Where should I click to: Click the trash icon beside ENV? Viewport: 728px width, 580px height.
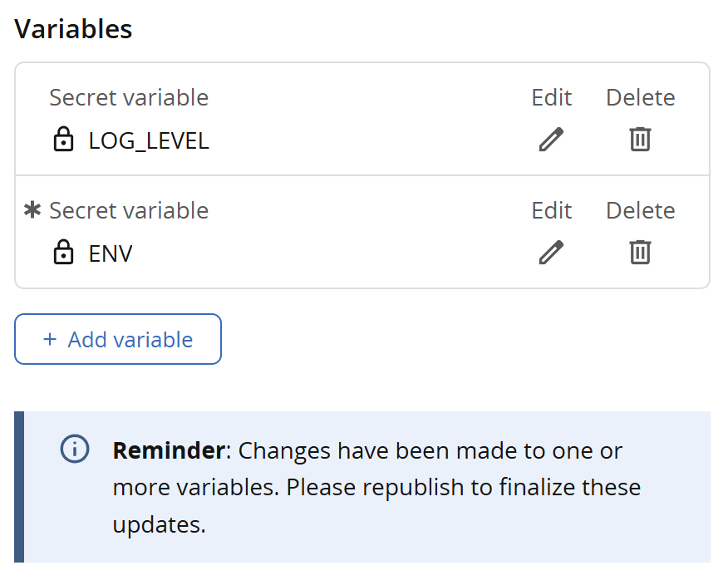(640, 252)
